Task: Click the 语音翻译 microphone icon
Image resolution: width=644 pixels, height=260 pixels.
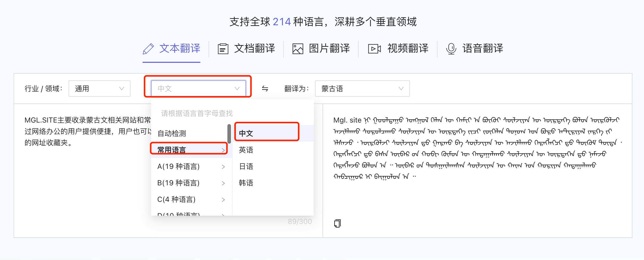Action: pos(451,49)
